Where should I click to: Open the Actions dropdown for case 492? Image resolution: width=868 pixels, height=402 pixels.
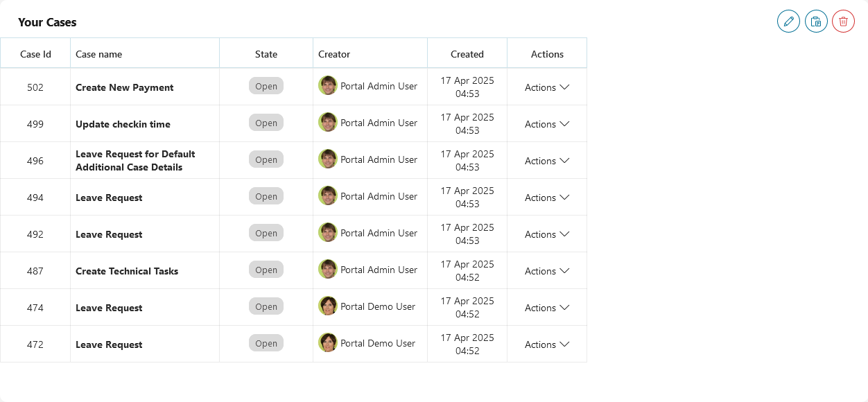click(x=547, y=234)
